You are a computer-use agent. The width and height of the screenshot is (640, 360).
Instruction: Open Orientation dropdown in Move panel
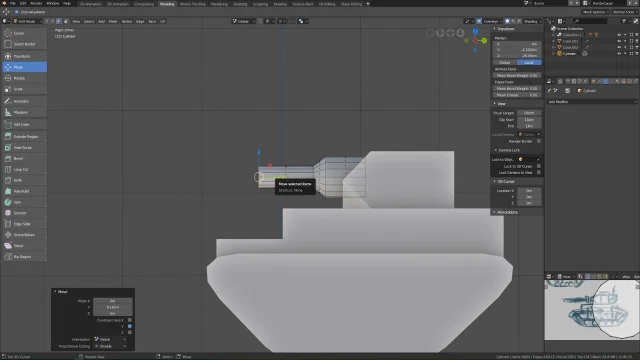click(x=110, y=339)
